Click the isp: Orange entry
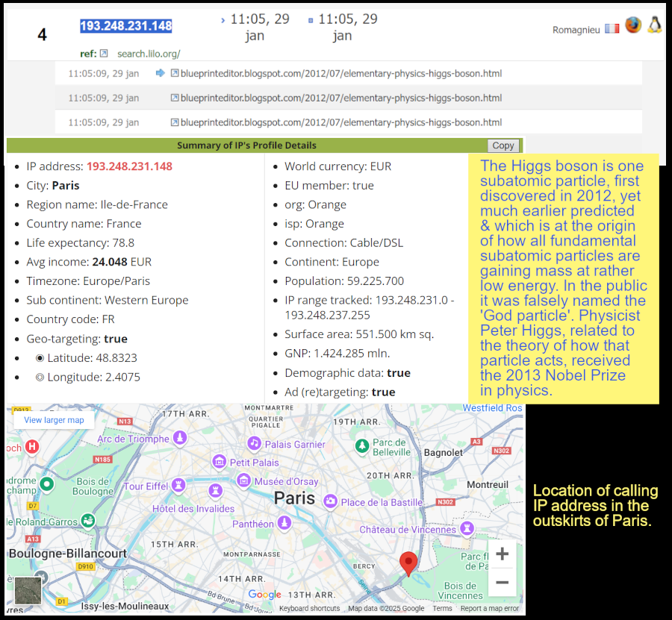The image size is (672, 620). click(314, 224)
